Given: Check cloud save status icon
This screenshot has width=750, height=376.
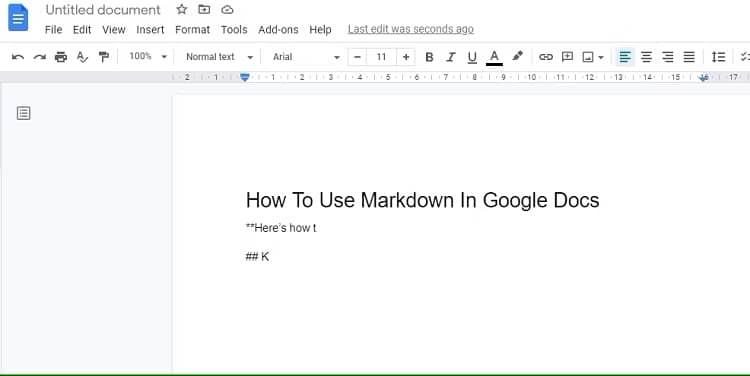Looking at the screenshot, I should click(x=227, y=9).
